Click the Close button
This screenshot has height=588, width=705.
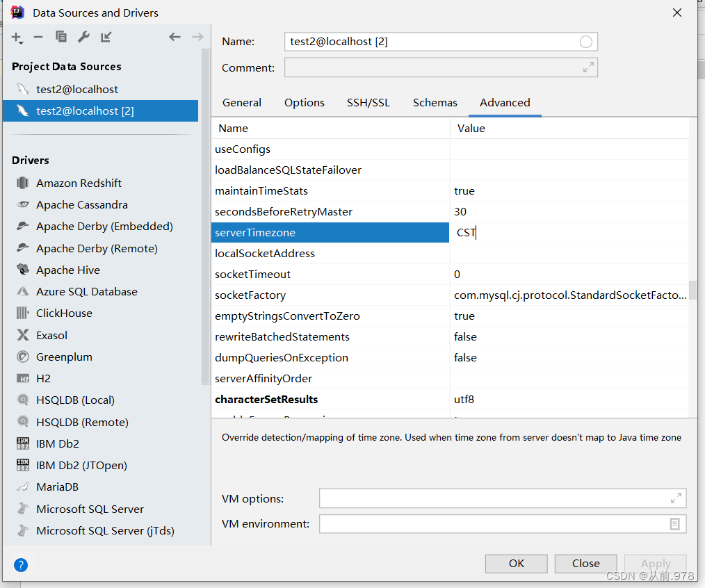click(586, 563)
